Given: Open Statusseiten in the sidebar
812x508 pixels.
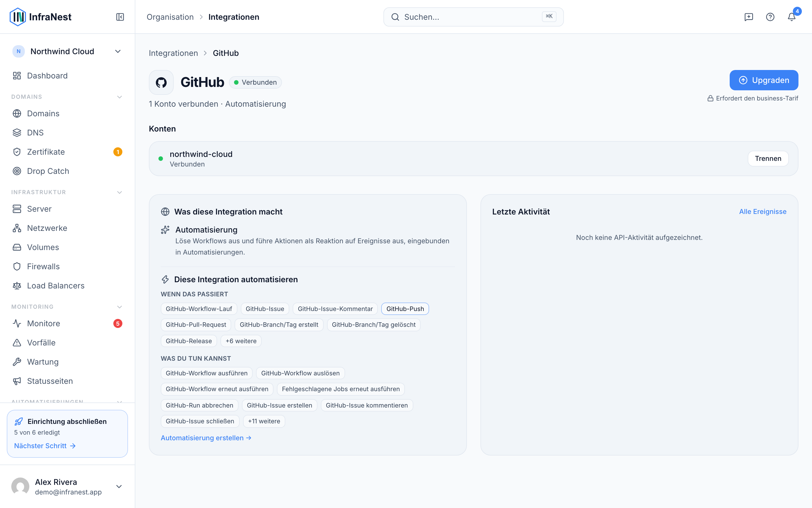Looking at the screenshot, I should (67, 381).
